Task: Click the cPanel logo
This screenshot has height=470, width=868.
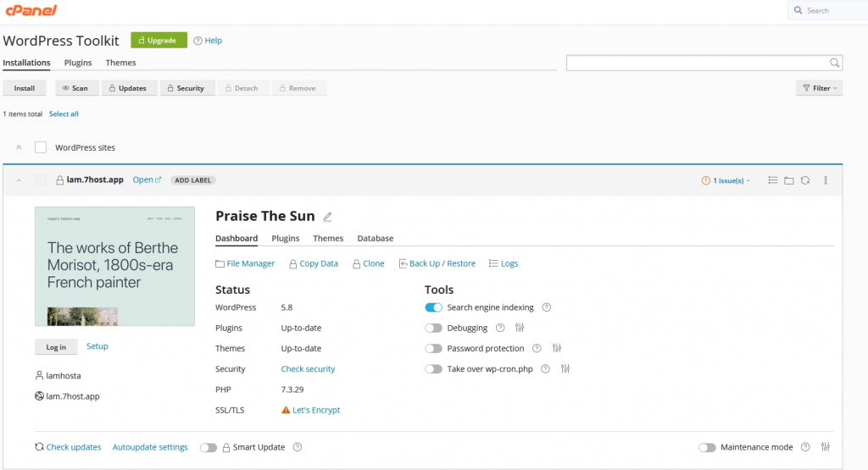Action: click(31, 10)
